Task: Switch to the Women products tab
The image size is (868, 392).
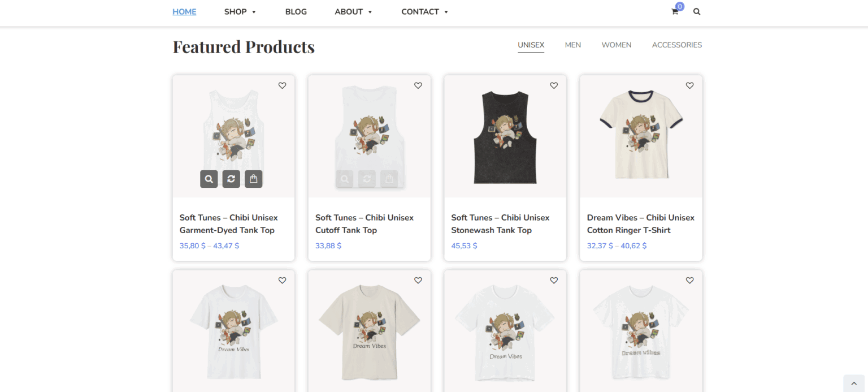Action: [x=616, y=45]
